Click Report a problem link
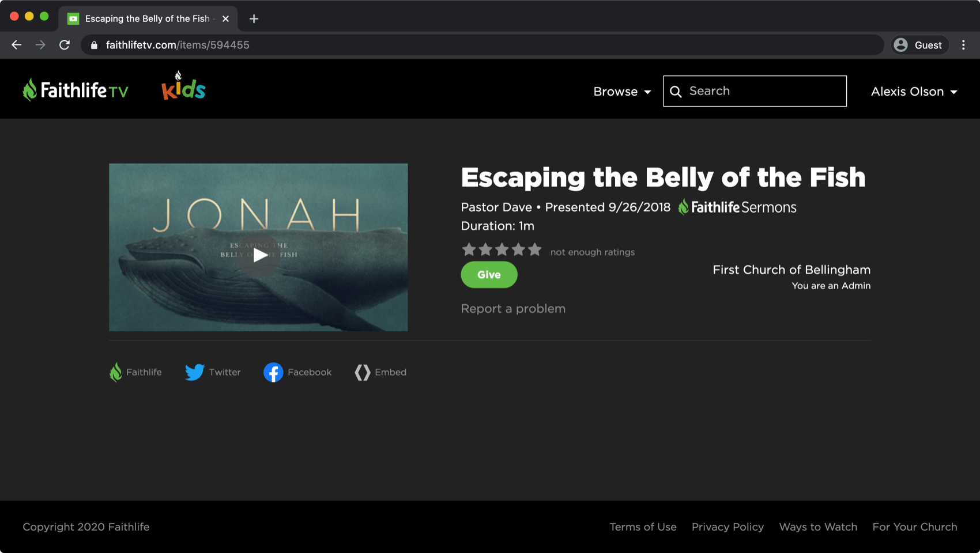 tap(513, 309)
